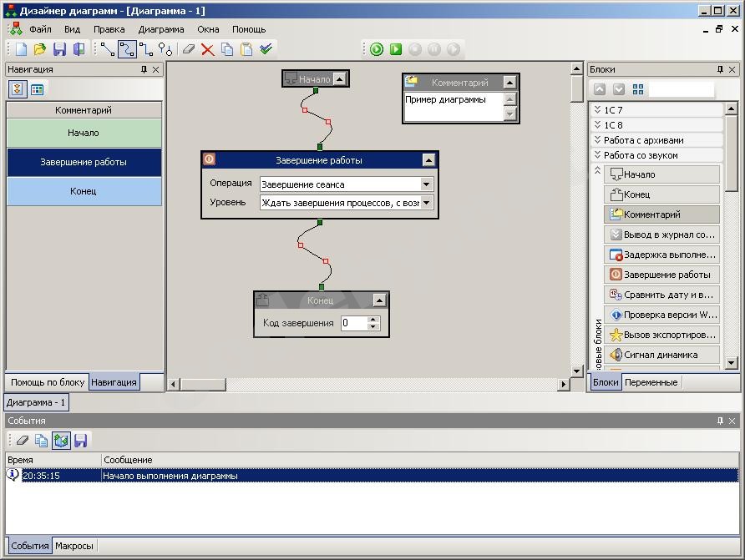Select the Задержка выполнения block button
Image resolution: width=745 pixels, height=560 pixels.
[661, 255]
